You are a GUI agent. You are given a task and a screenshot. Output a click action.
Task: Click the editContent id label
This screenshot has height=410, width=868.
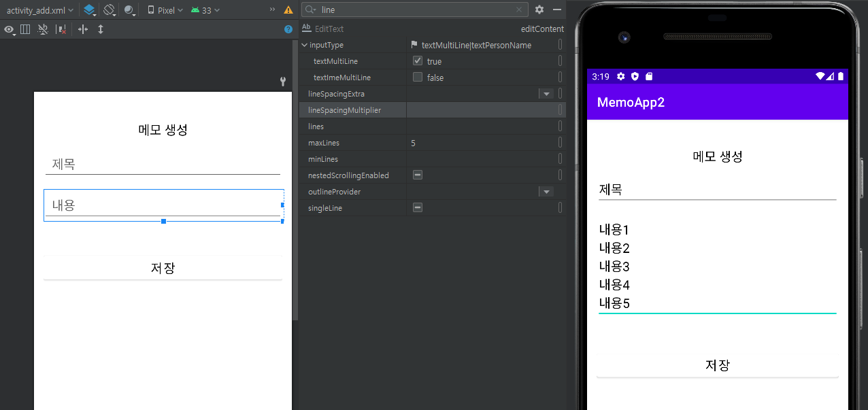coord(542,29)
